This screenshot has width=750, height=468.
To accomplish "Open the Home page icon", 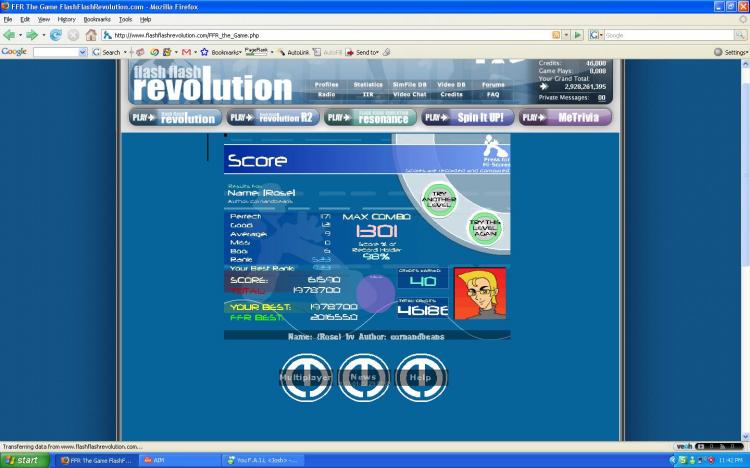I will [91, 35].
